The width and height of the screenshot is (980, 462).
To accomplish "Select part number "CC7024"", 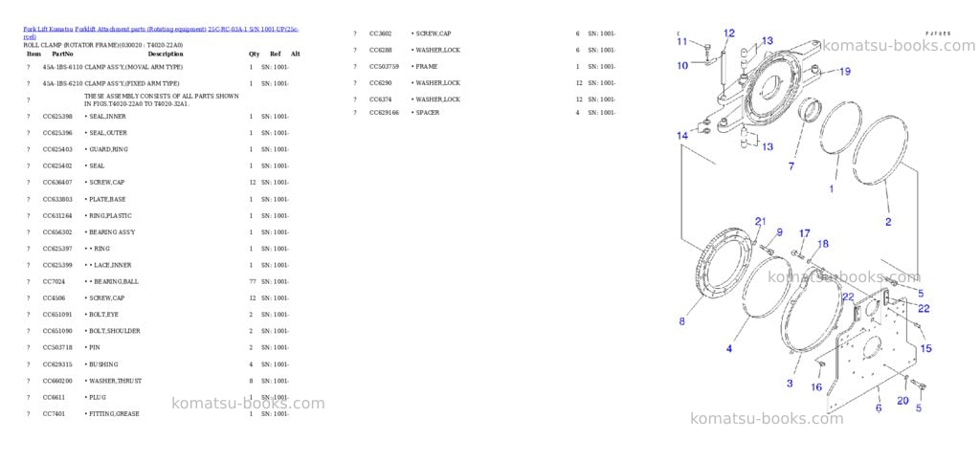I will (x=54, y=281).
